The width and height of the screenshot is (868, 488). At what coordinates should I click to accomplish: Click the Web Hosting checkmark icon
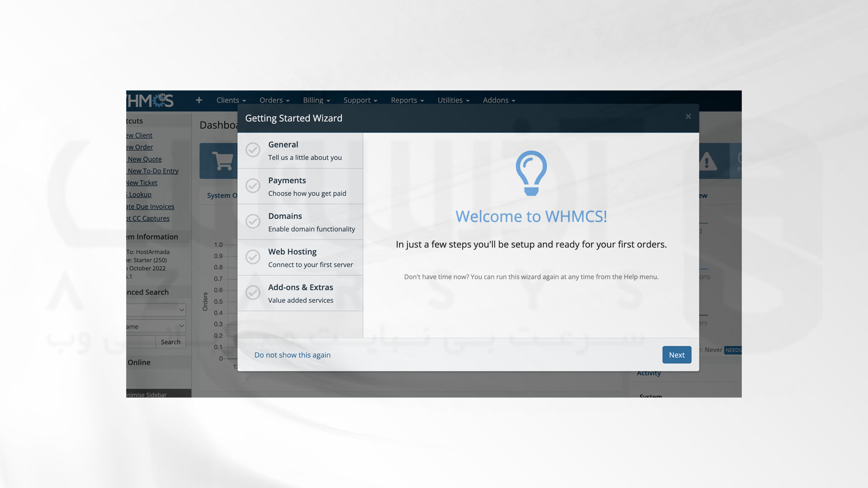(x=253, y=258)
